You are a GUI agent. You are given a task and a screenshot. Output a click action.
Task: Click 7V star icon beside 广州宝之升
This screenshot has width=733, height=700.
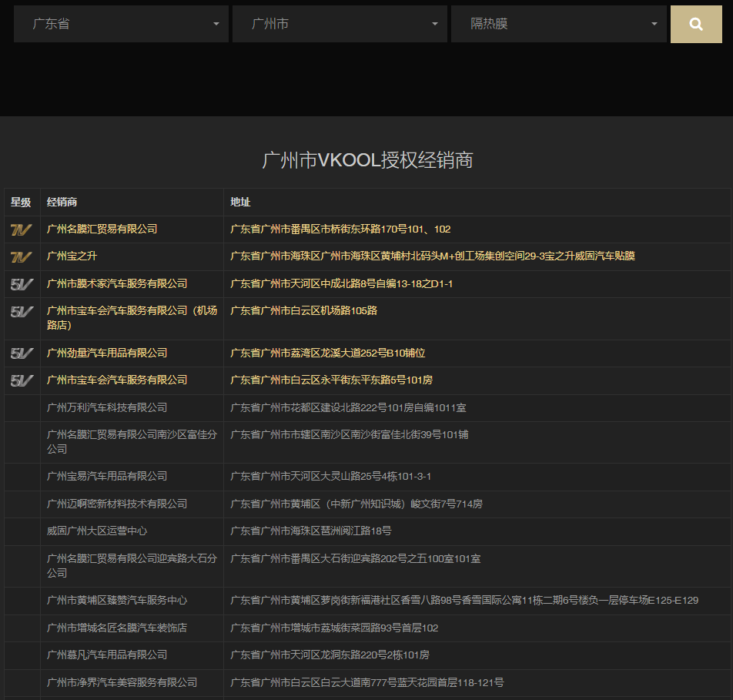click(22, 256)
